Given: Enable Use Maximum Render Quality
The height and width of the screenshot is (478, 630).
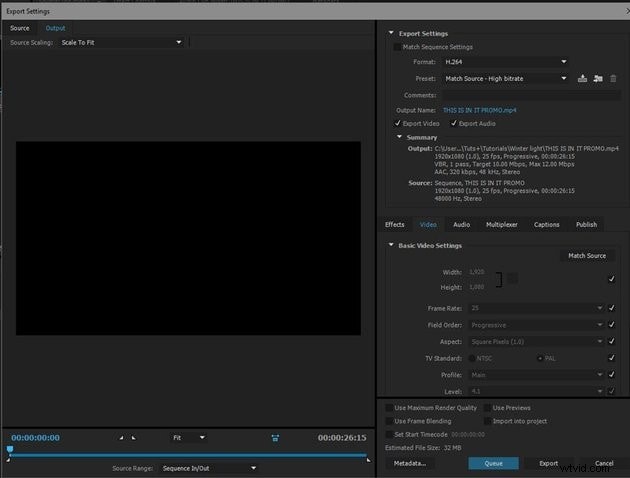Looking at the screenshot, I should pos(389,408).
